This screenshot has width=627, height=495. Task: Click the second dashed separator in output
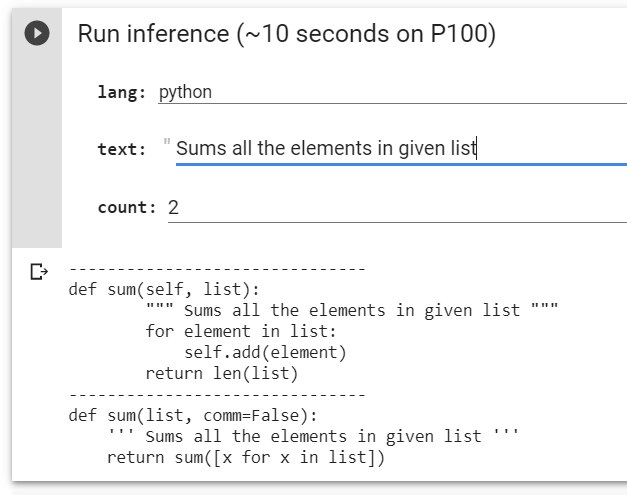click(x=217, y=395)
